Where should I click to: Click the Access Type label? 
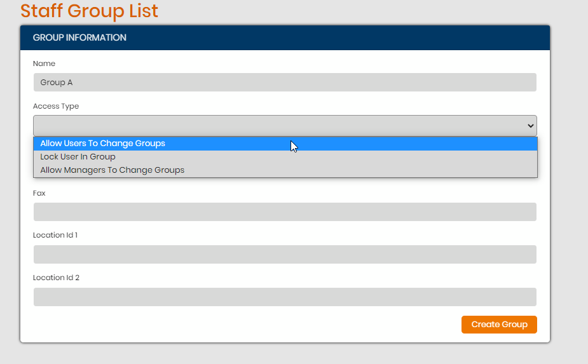[56, 106]
